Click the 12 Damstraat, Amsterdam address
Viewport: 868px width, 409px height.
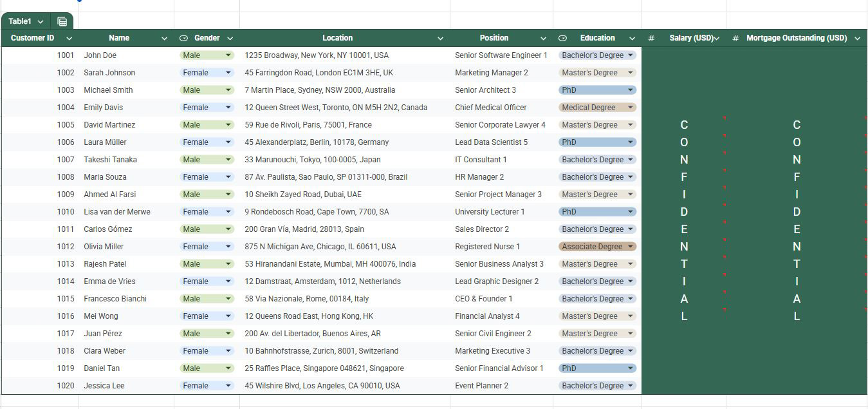pos(344,281)
